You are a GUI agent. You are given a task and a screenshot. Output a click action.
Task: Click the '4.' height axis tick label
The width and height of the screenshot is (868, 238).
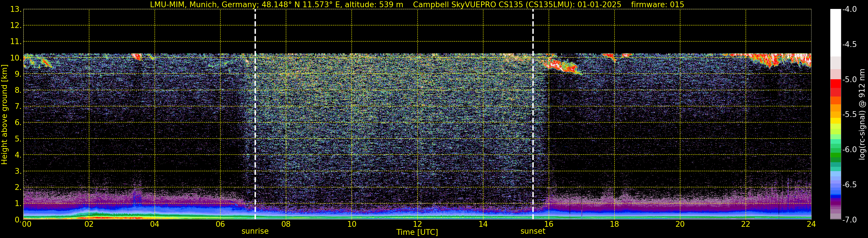point(18,155)
